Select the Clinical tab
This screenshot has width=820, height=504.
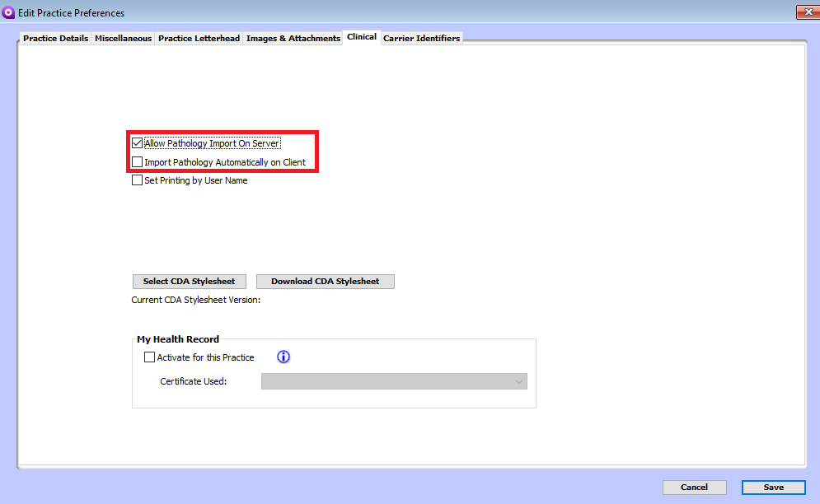(361, 37)
